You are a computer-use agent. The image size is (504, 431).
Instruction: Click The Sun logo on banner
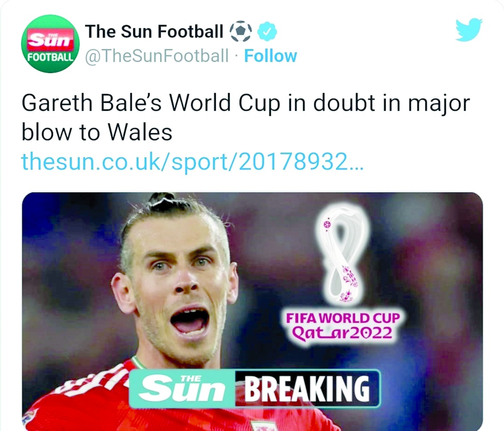[183, 389]
